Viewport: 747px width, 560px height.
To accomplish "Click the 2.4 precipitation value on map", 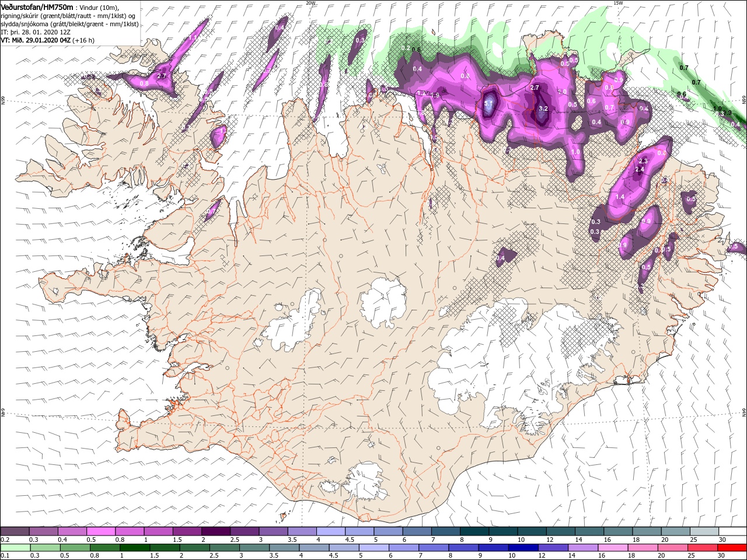I will [x=640, y=169].
